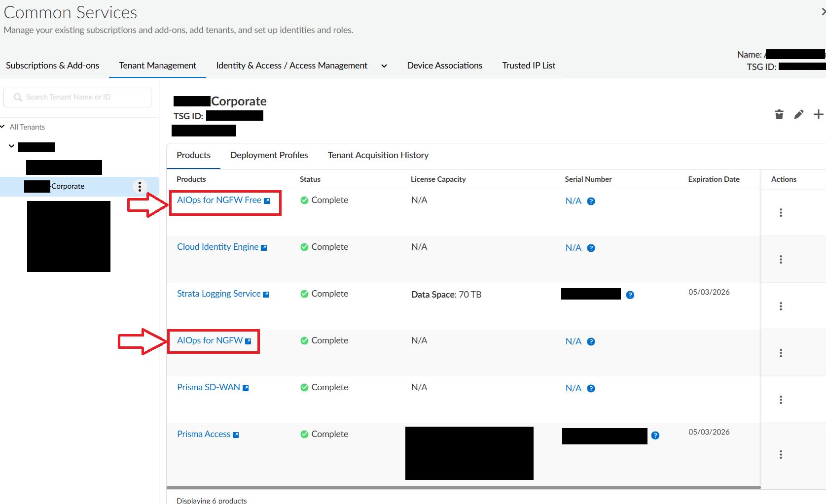Focus the Search Tenant Name or ID field
The image size is (826, 504).
click(77, 98)
